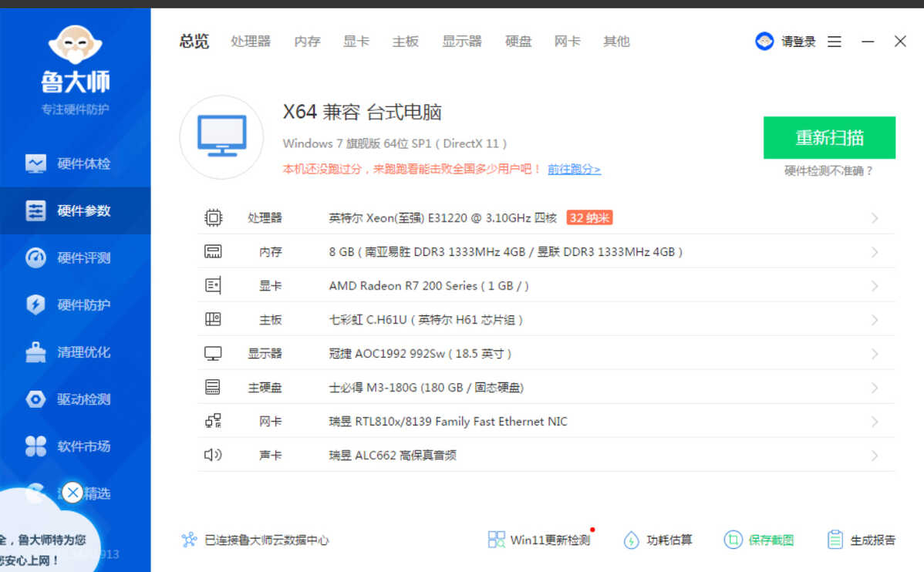This screenshot has width=924, height=572.
Task: Expand the 显示器 row chevron
Action: pos(875,353)
